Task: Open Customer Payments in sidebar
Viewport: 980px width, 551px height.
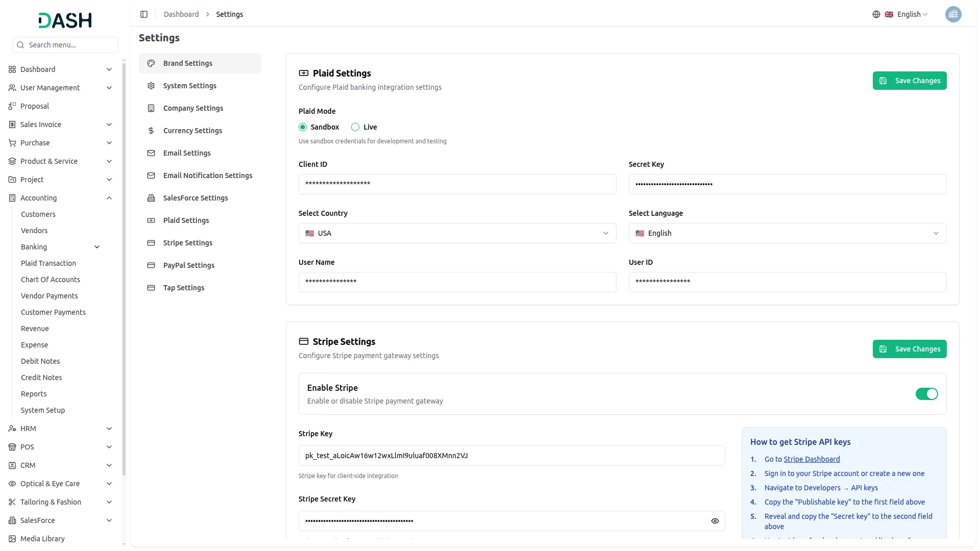Action: pyautogui.click(x=53, y=312)
